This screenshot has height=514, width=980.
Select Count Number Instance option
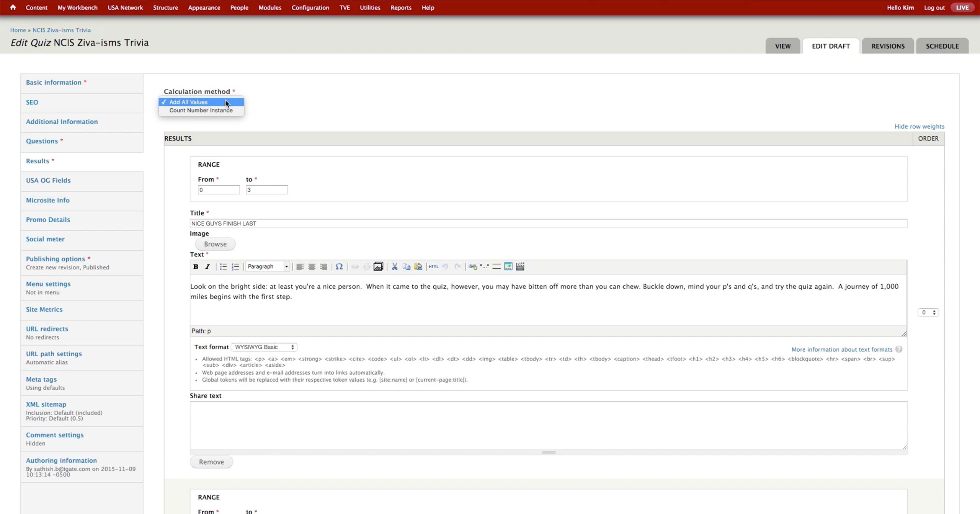[201, 111]
